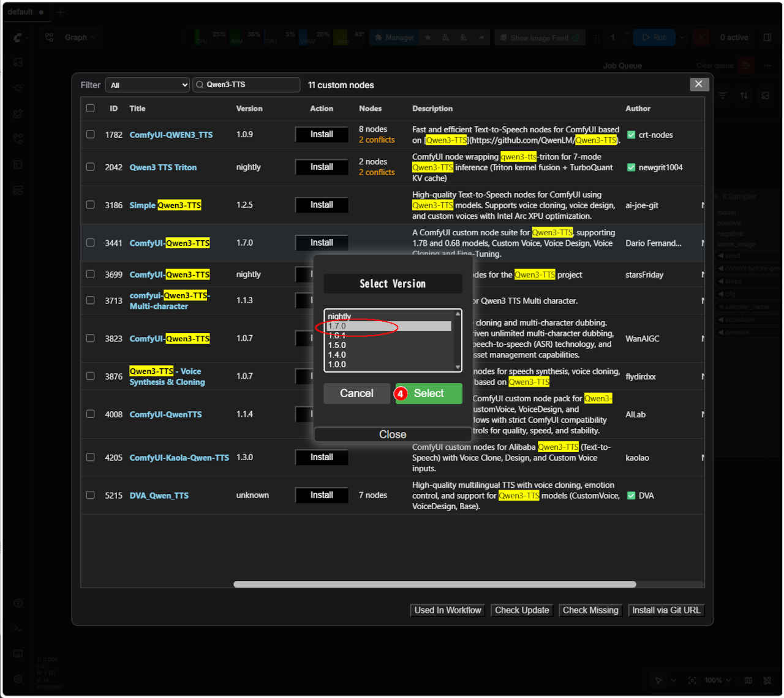This screenshot has height=698, width=784.
Task: Sort by the Author column header
Action: (x=638, y=108)
